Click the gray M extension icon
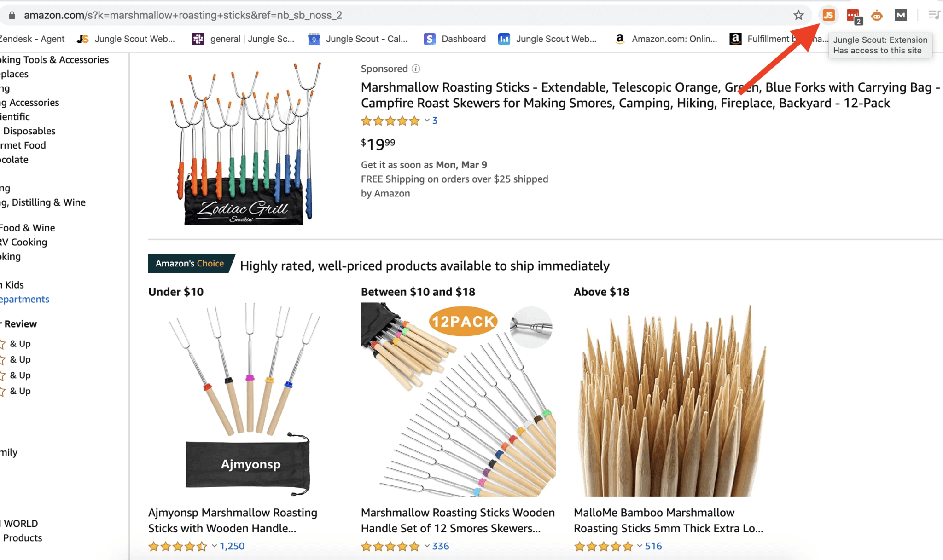Screen dimensions: 943x560 pyautogui.click(x=900, y=15)
